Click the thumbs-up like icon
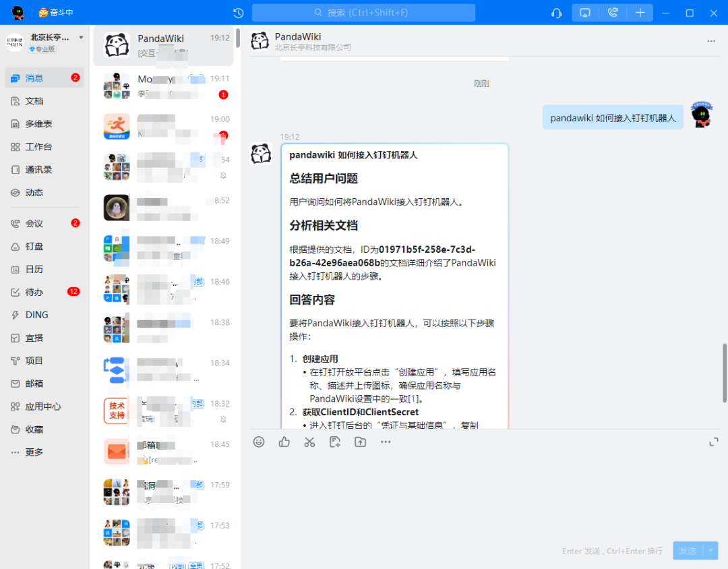 [284, 442]
